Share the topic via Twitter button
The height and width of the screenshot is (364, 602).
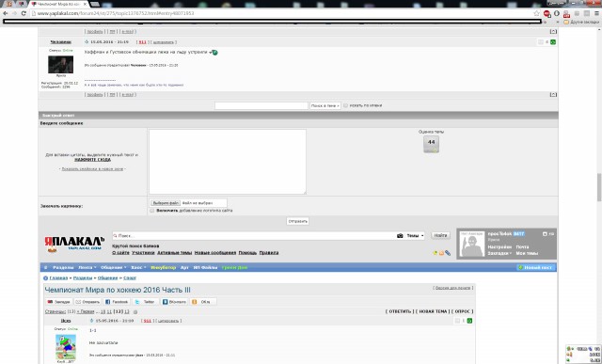(145, 302)
